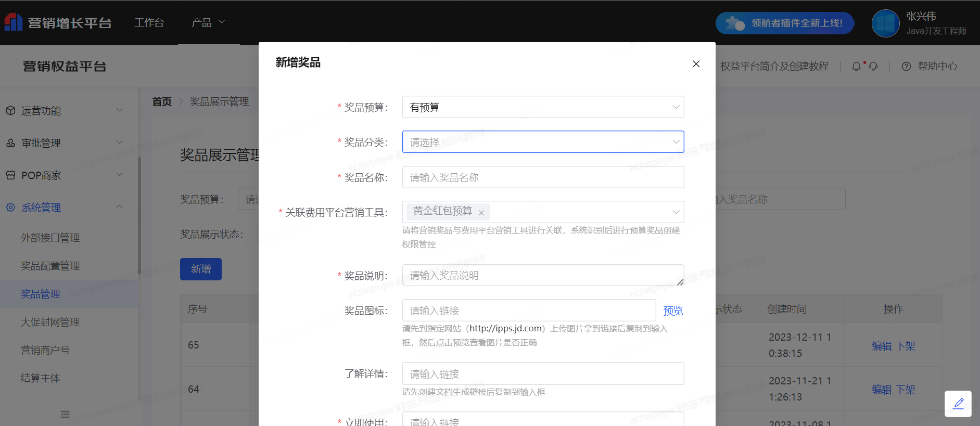Click the 运营功能 cube icon
Viewport: 980px width, 426px height.
pos(10,111)
